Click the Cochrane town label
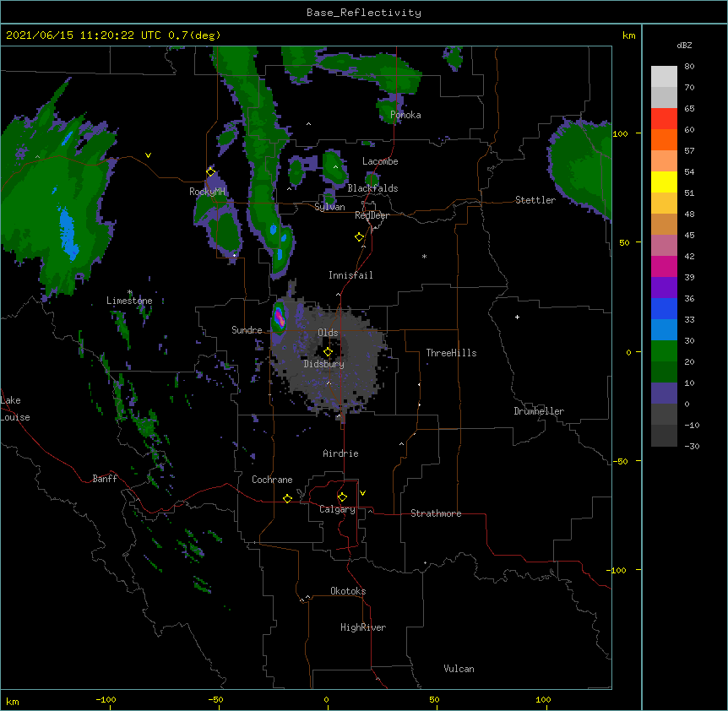The height and width of the screenshot is (711, 728). click(272, 480)
